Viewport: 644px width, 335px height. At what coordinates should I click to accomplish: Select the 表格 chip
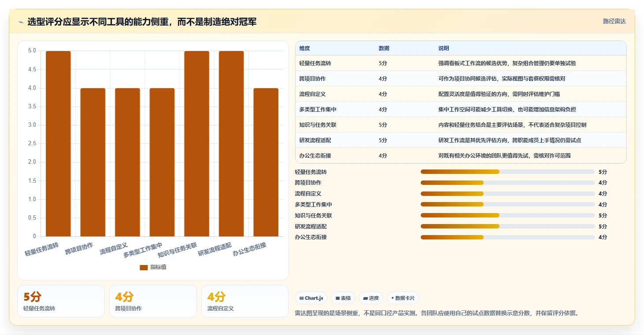point(343,298)
